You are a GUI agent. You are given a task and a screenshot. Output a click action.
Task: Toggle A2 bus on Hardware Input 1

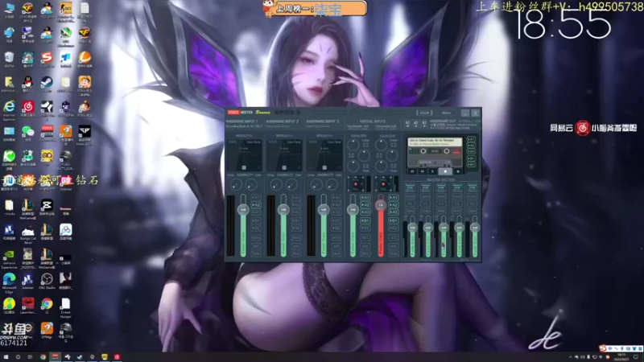[256, 205]
